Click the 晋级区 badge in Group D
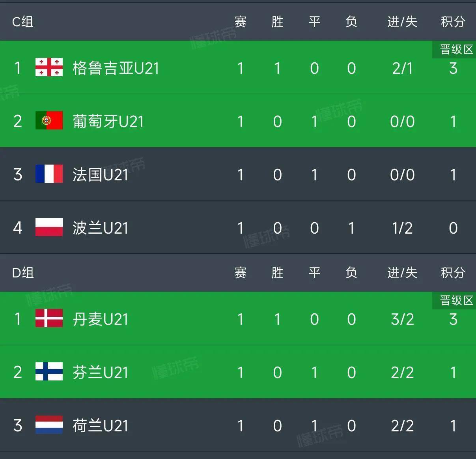476x459 pixels. pos(454,300)
